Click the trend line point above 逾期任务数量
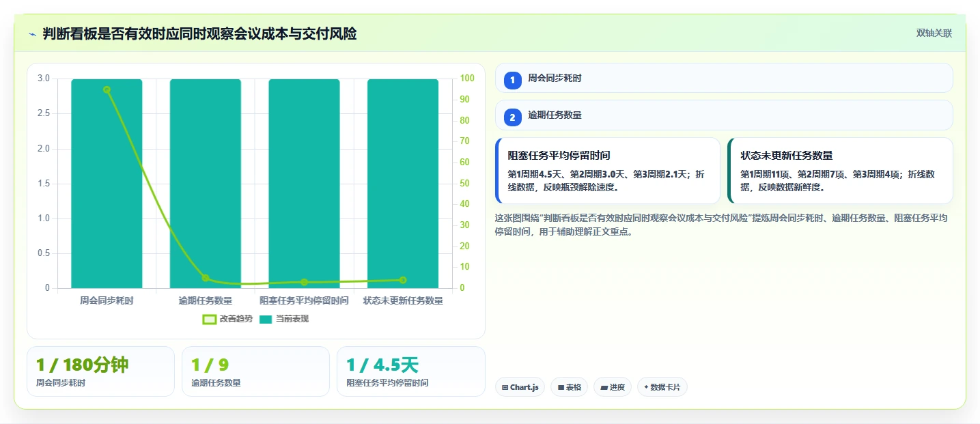The image size is (980, 424). pyautogui.click(x=206, y=278)
